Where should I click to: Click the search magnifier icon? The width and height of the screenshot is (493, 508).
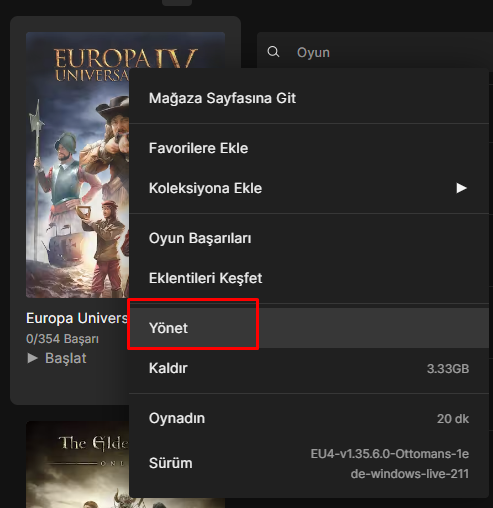click(x=273, y=52)
